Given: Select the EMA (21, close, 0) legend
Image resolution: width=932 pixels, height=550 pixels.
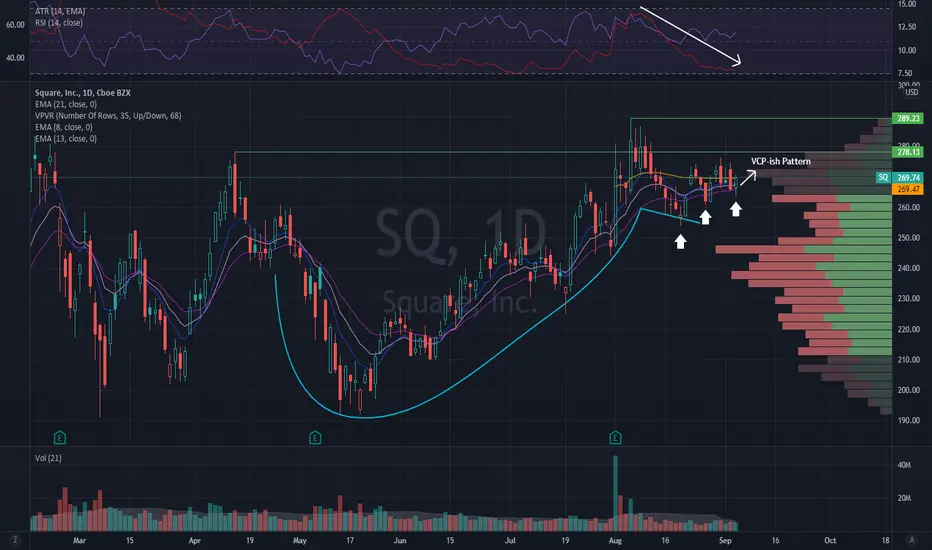Looking at the screenshot, I should pos(65,104).
